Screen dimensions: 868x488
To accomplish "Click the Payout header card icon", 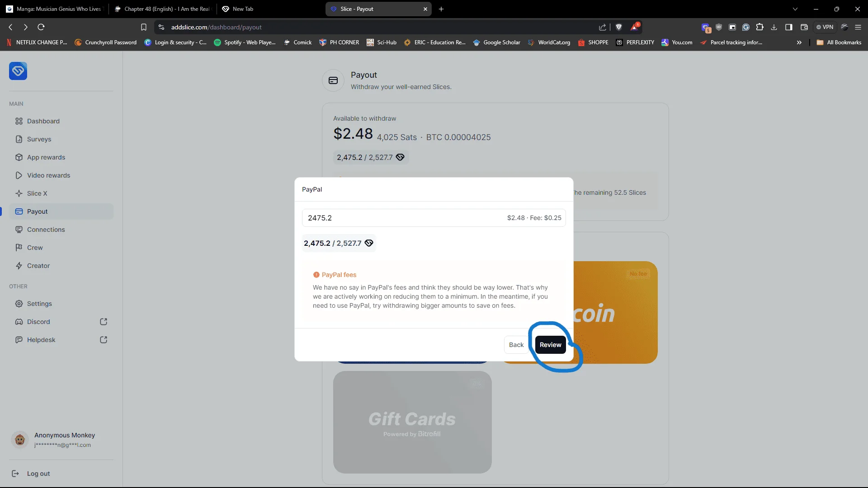I will [333, 80].
